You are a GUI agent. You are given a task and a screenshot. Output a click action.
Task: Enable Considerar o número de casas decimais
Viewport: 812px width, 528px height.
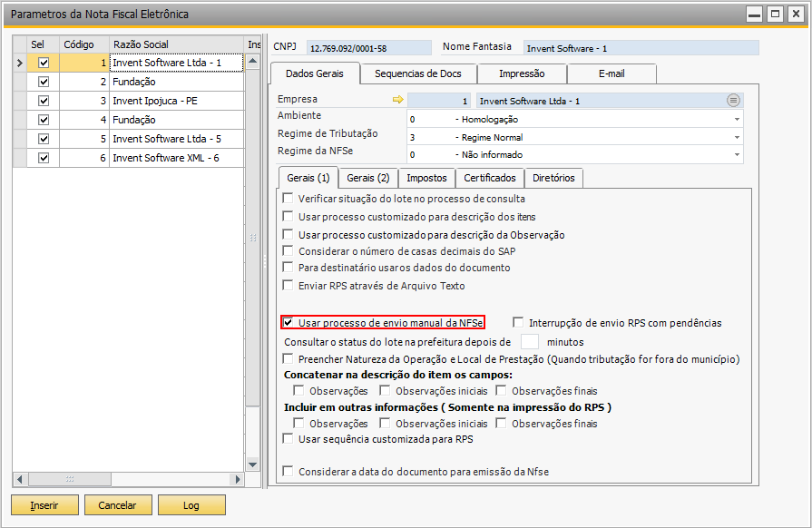click(x=288, y=251)
